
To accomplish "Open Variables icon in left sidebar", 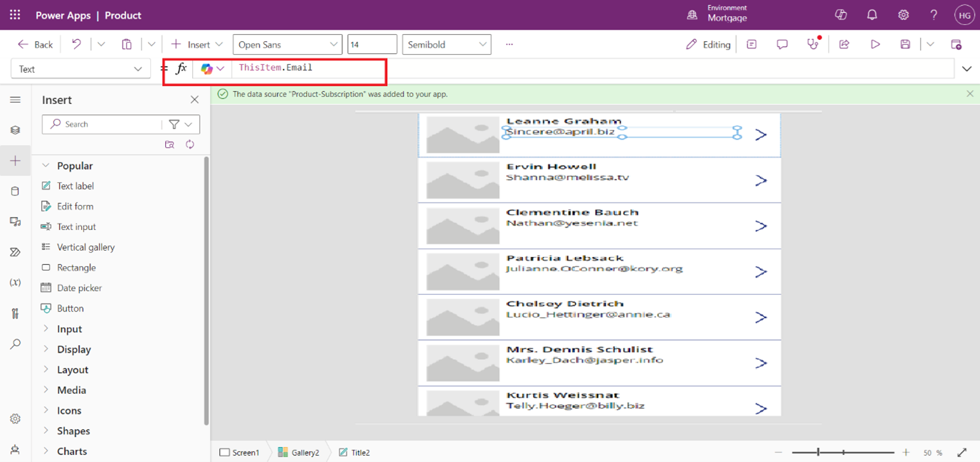I will [x=15, y=283].
